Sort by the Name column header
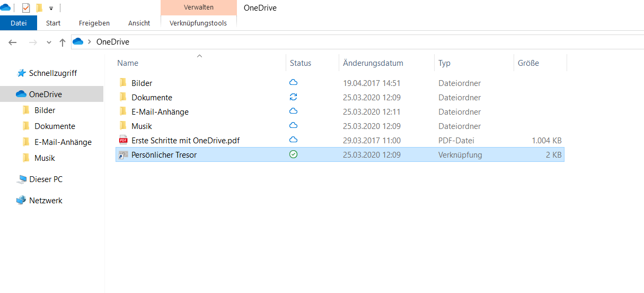This screenshot has width=644, height=293. click(x=127, y=63)
